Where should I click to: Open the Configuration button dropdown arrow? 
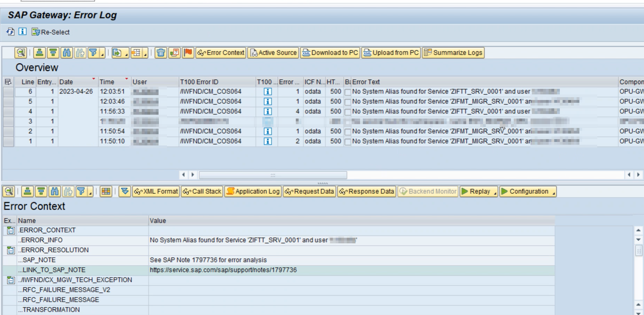coord(554,192)
